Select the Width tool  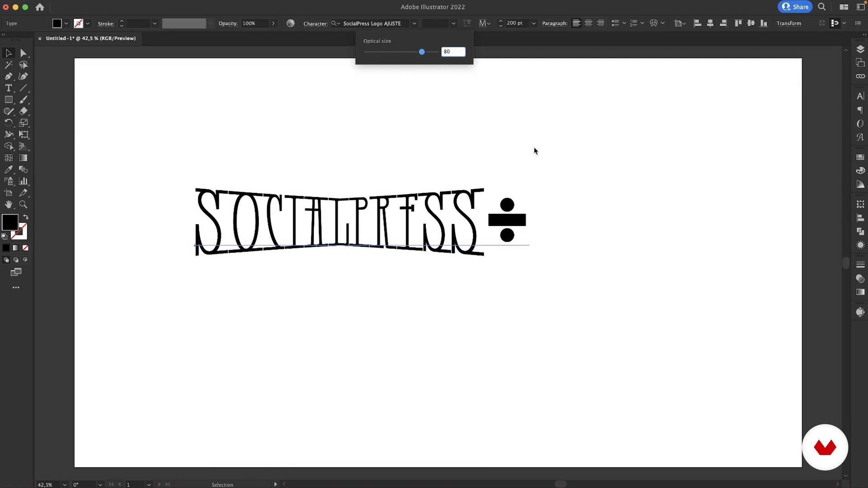pyautogui.click(x=9, y=135)
